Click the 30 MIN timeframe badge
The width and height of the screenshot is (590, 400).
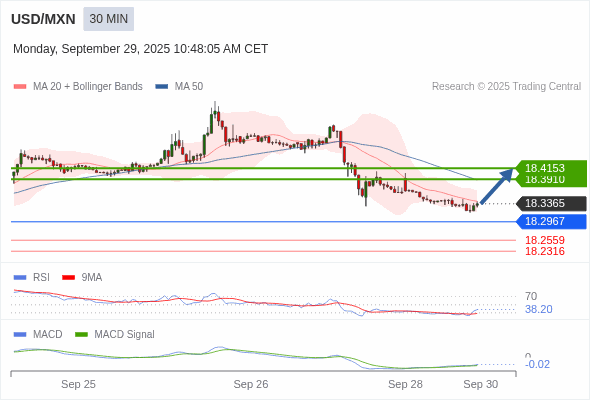[108, 19]
